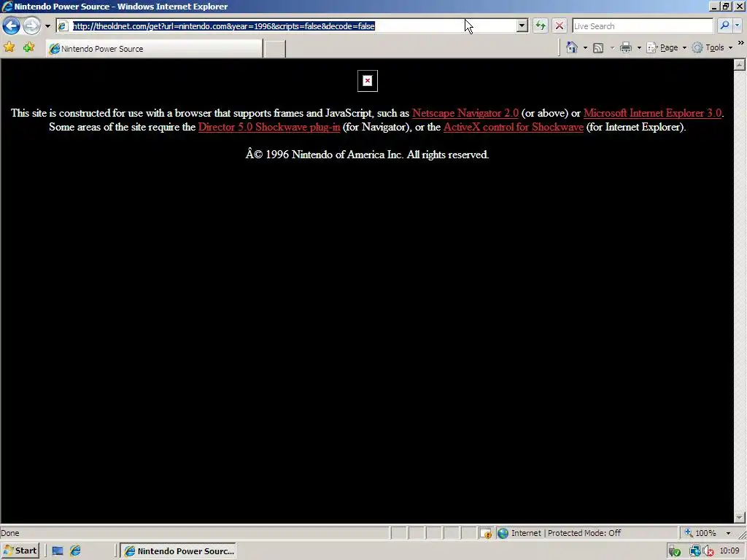Click the popup blocker status bar icon
This screenshot has height=560, width=747.
485,533
